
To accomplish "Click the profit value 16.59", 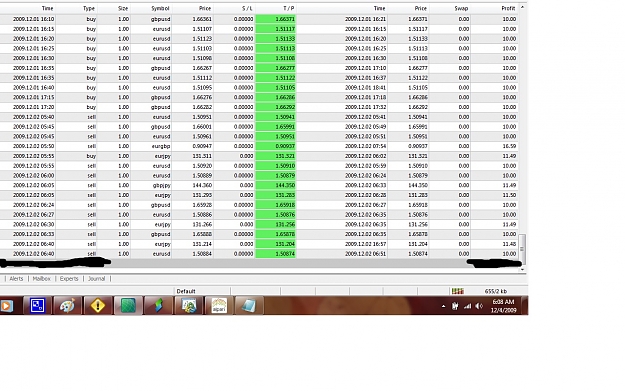I will click(x=509, y=146).
